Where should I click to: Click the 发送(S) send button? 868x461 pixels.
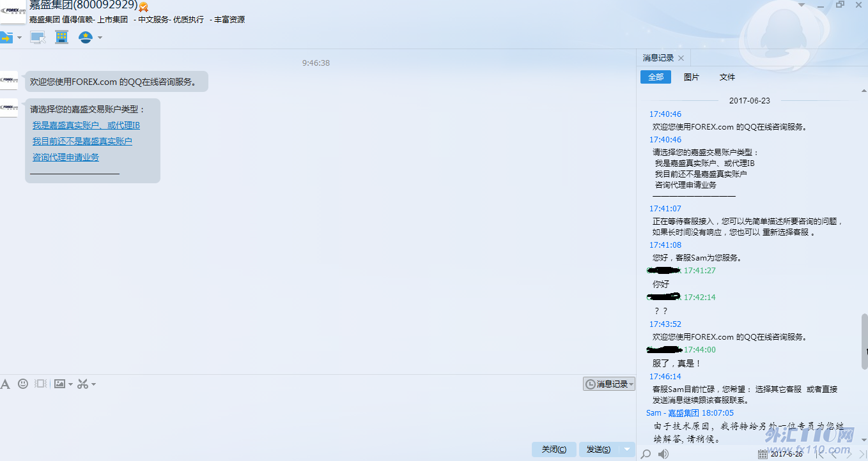pos(598,450)
